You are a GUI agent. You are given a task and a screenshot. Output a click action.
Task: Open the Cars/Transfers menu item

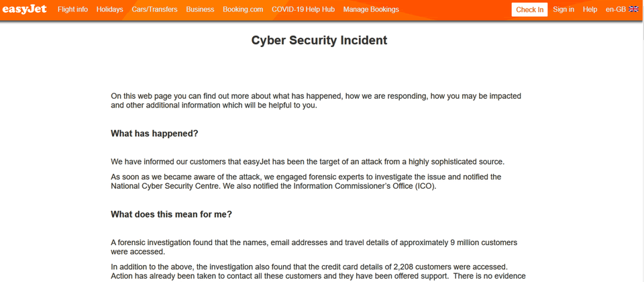click(154, 9)
